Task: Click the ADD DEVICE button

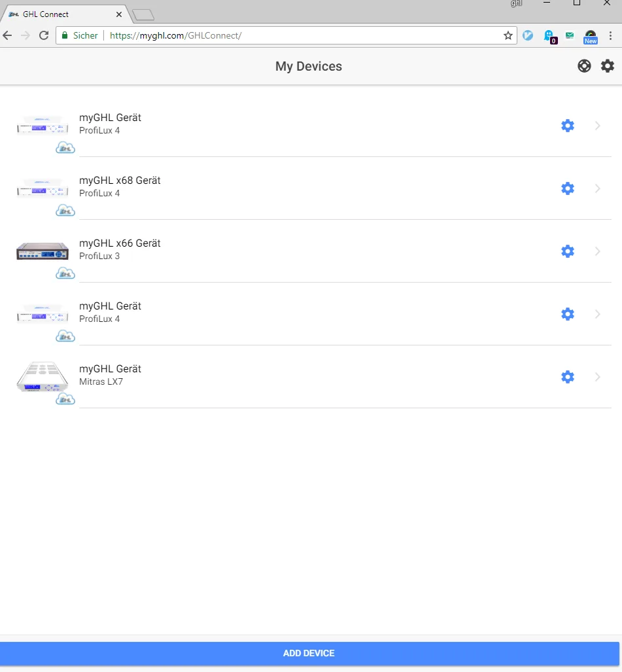Action: [x=310, y=653]
